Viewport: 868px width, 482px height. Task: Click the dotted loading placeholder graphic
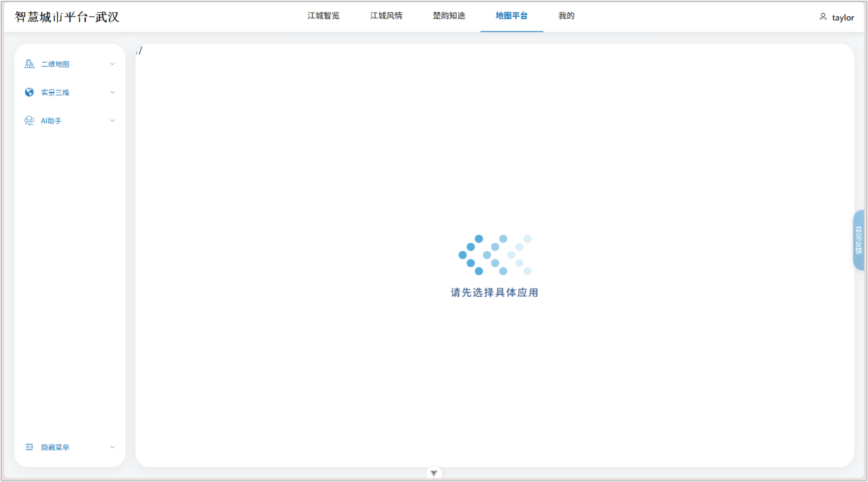(x=495, y=255)
